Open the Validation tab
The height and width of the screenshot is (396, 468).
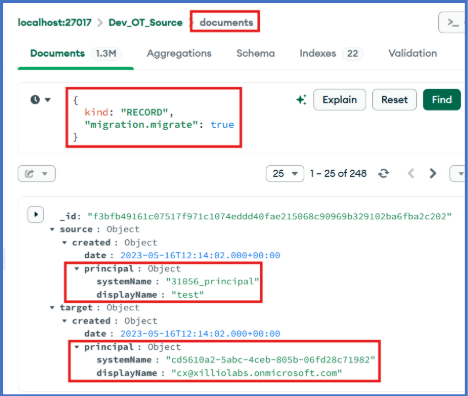point(413,53)
